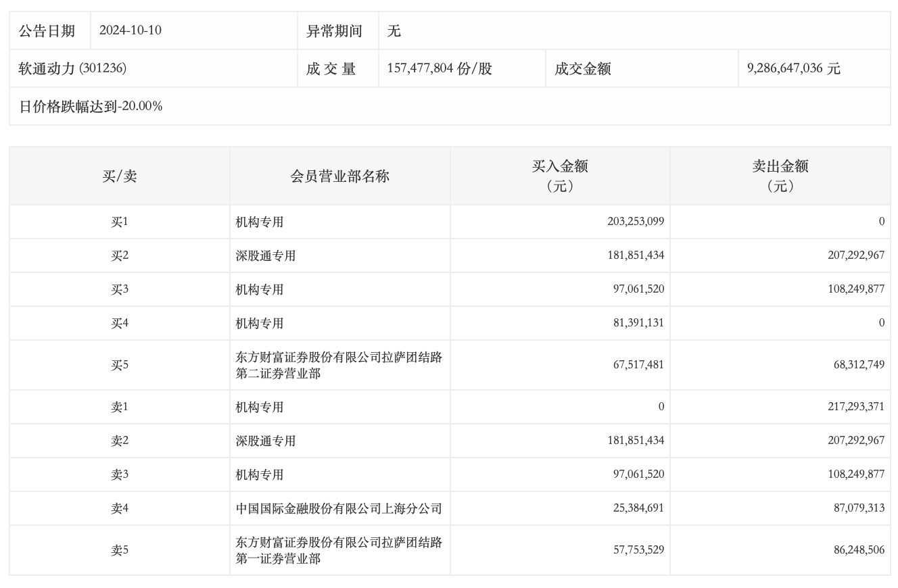
Task: Click the 日价格跌幅达到-20.00% reason text
Action: [x=91, y=106]
